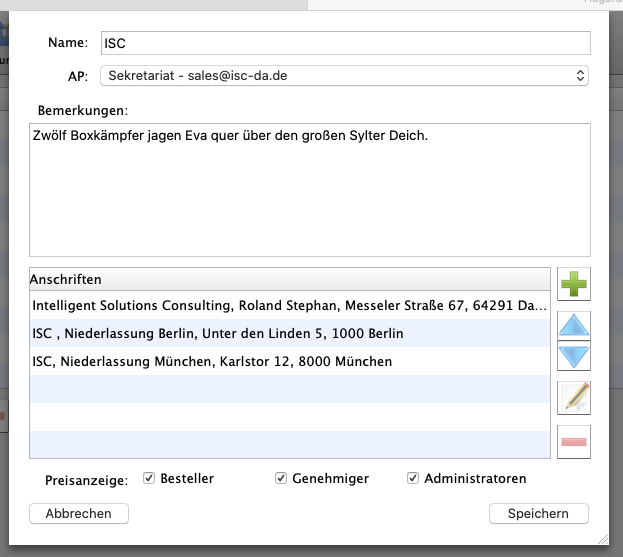This screenshot has height=557, width=623.
Task: Click the red minus remove address icon
Action: (574, 442)
